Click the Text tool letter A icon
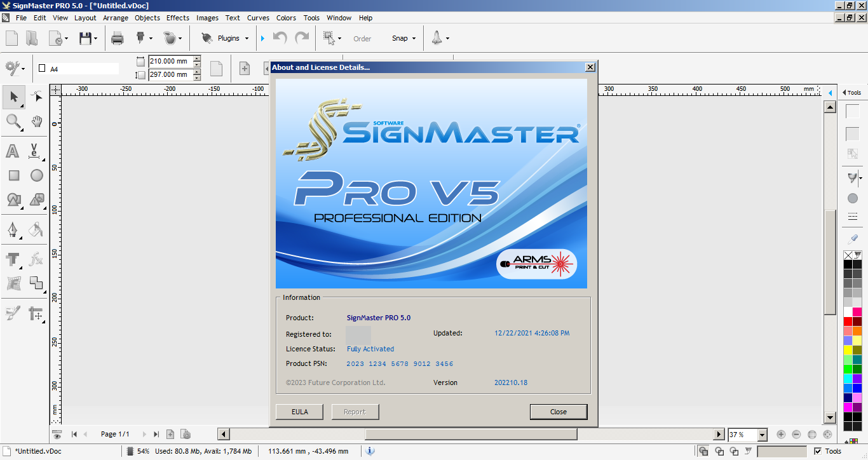 click(x=13, y=151)
